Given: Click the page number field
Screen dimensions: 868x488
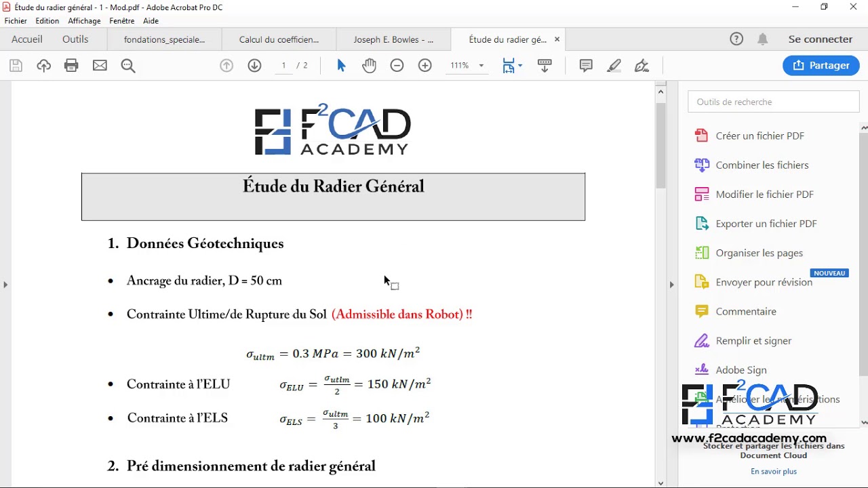Looking at the screenshot, I should pos(283,66).
